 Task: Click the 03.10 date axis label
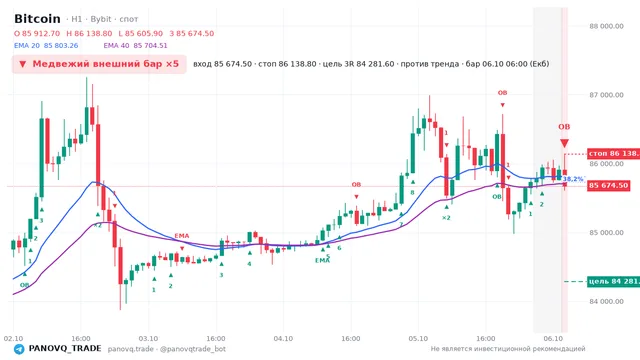pos(148,339)
